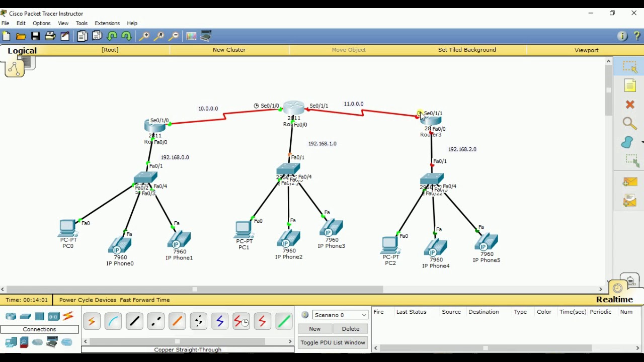Switch to the Realtime mode tab
Viewport: 644px width, 362px height.
[614, 300]
